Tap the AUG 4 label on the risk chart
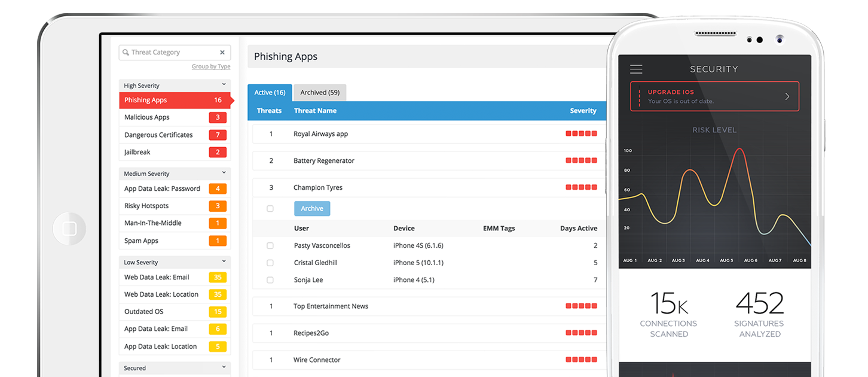Image resolution: width=868 pixels, height=377 pixels. (x=702, y=261)
